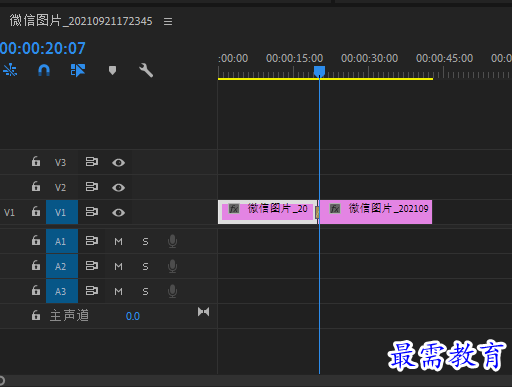Toggle track lock on A1

coord(36,241)
